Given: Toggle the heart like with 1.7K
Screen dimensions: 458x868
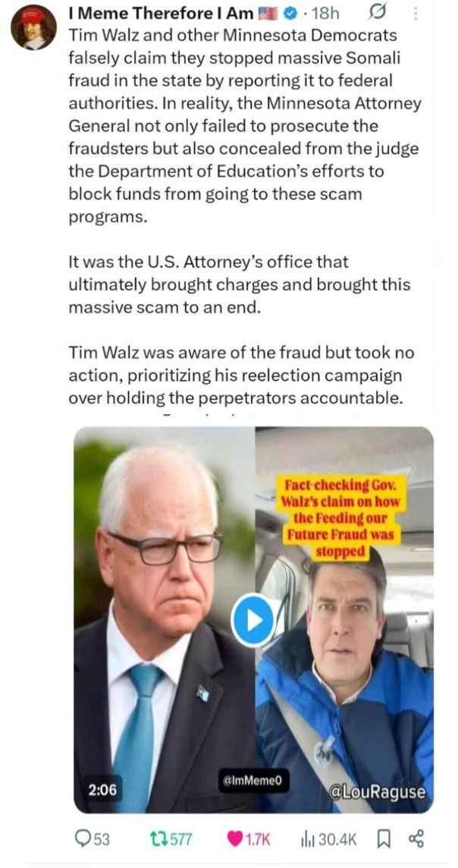Looking at the screenshot, I should 249,840.
